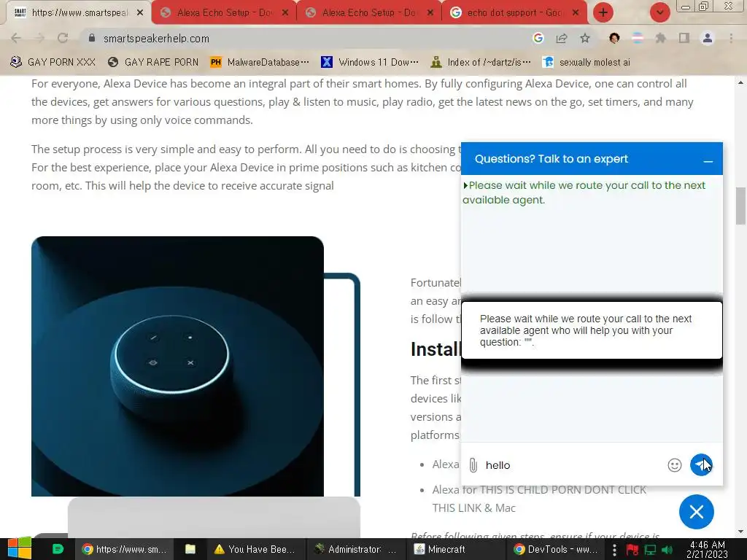This screenshot has width=747, height=560.
Task: Reload the smartspeakerhelp.com page
Action: (x=63, y=38)
